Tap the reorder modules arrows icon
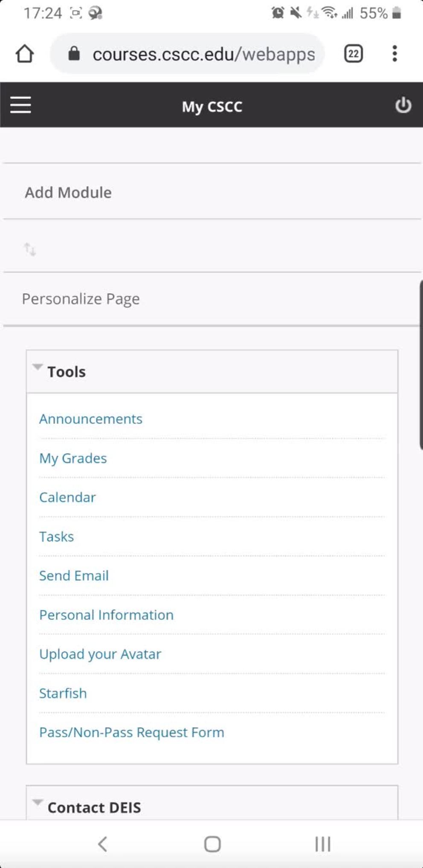 pyautogui.click(x=30, y=249)
